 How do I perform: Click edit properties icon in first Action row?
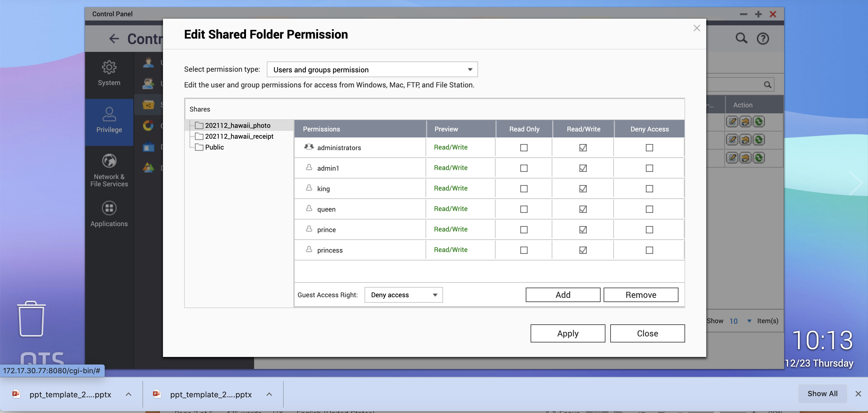click(732, 121)
